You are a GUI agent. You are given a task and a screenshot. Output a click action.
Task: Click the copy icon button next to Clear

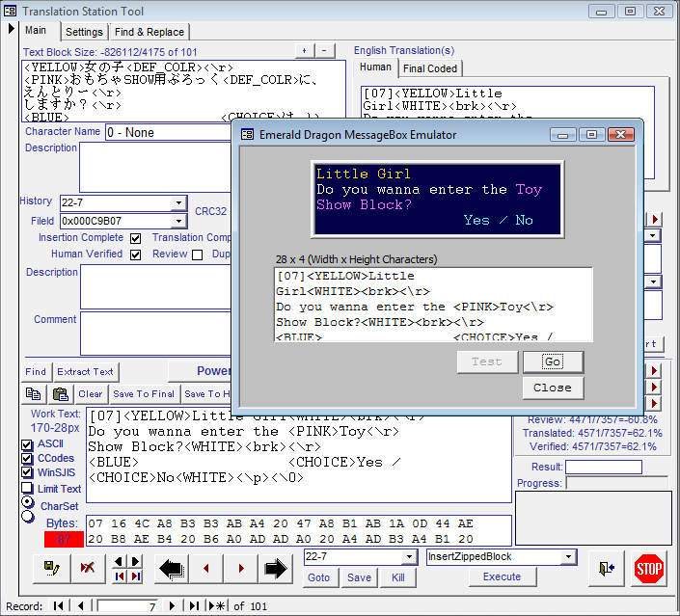point(34,393)
